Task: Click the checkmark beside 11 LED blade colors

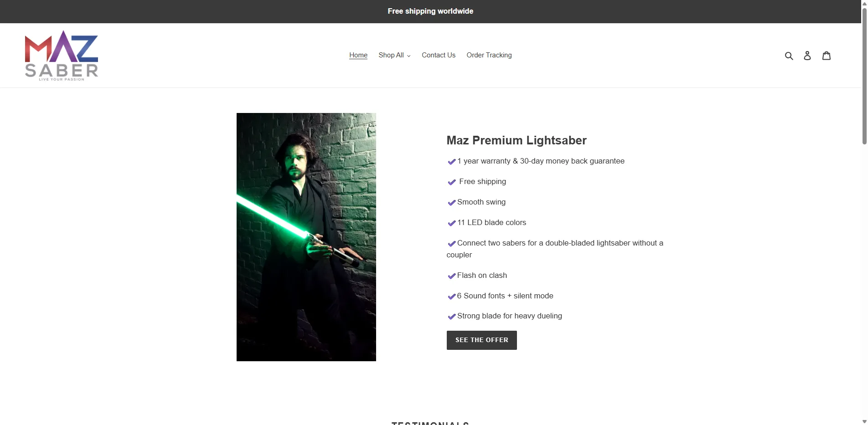Action: pos(452,223)
